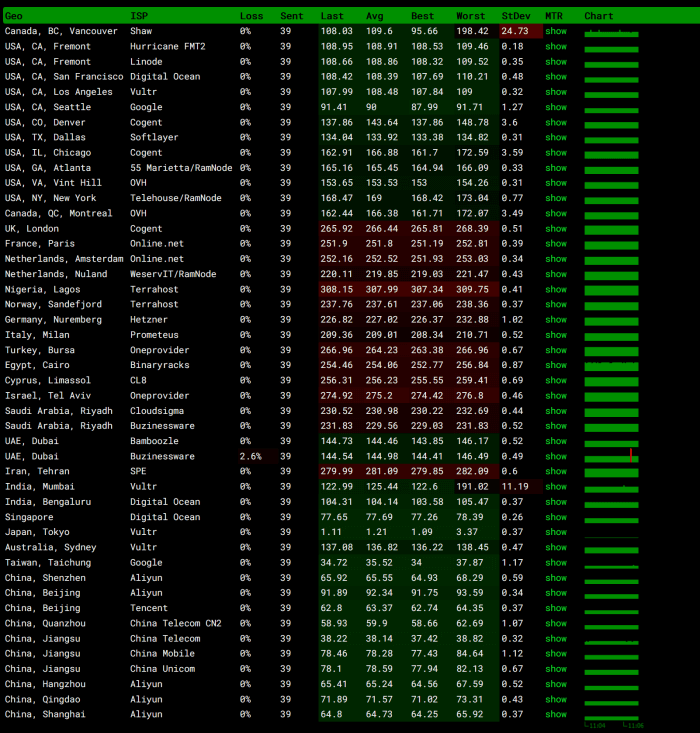Click the chart with red spike for Buzinessware Dubai
Screen dimensions: 700x733
point(611,456)
